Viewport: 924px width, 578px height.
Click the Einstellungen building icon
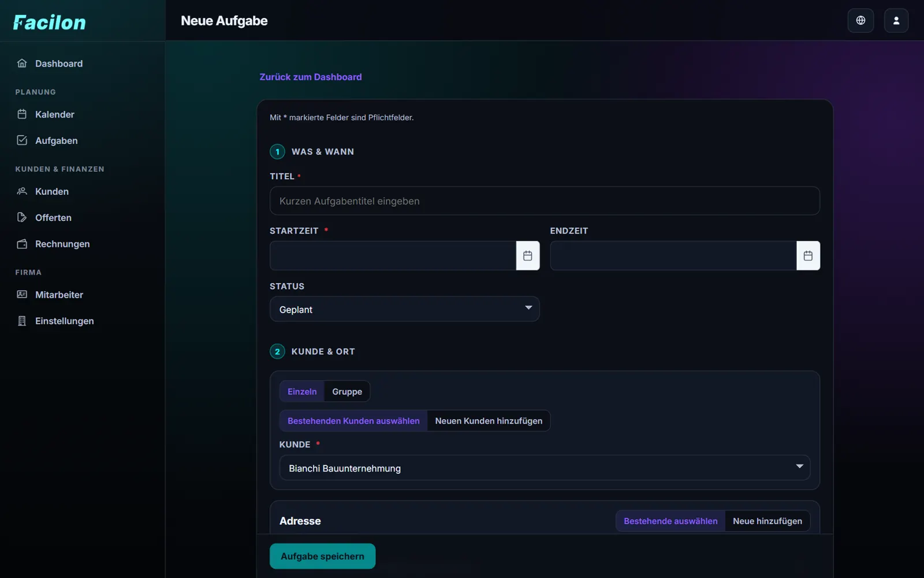pyautogui.click(x=22, y=321)
